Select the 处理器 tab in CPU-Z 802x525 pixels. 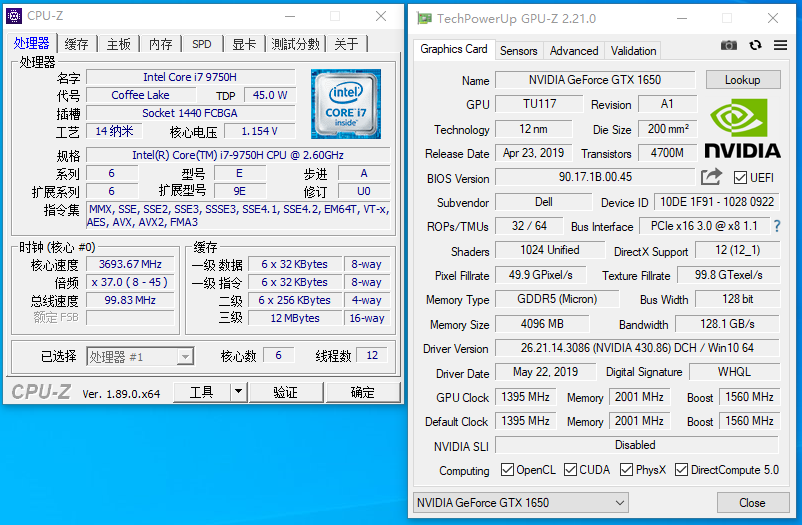[32, 43]
